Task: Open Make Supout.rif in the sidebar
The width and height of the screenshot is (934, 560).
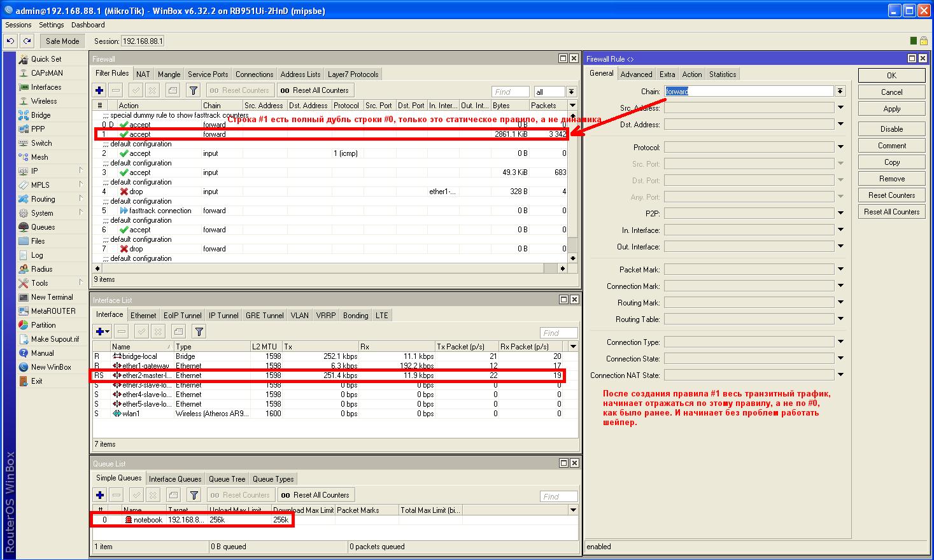Action: (x=55, y=339)
